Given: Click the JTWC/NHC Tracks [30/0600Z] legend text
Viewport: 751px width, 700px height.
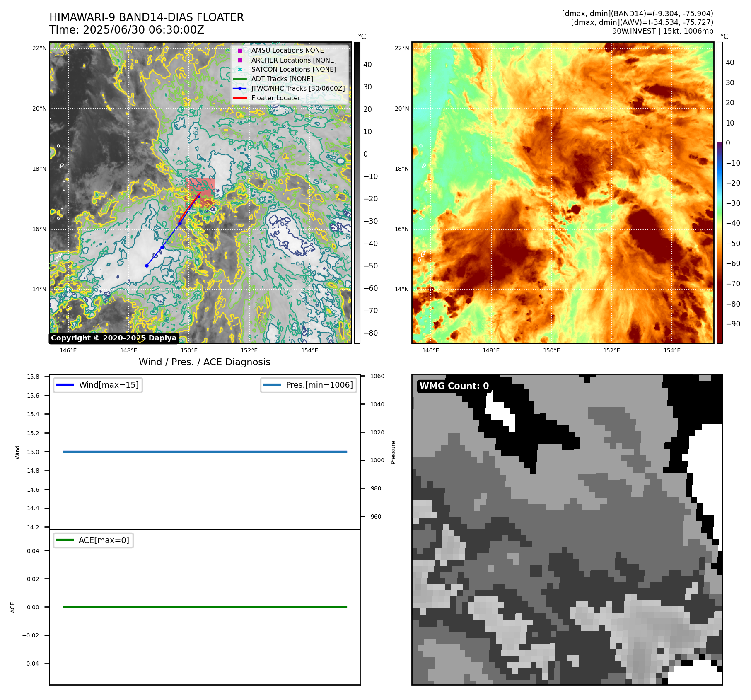Looking at the screenshot, I should 298,88.
